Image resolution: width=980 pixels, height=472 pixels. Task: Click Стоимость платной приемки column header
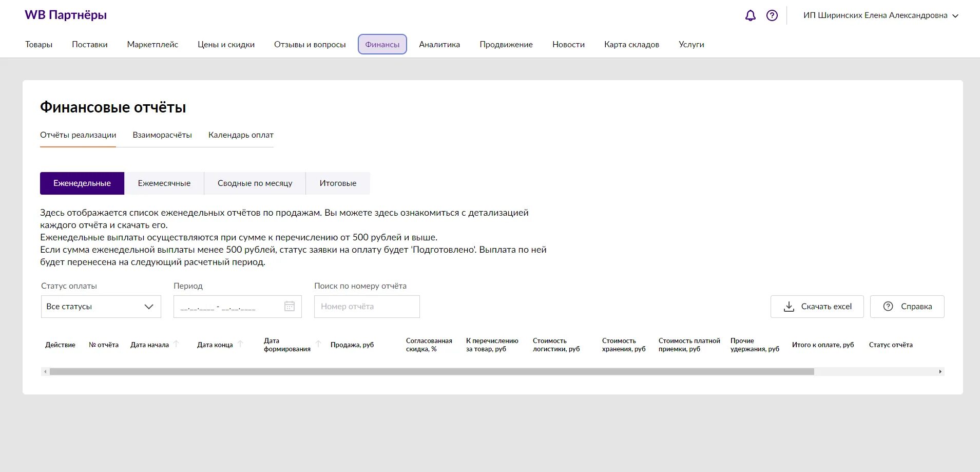click(689, 345)
